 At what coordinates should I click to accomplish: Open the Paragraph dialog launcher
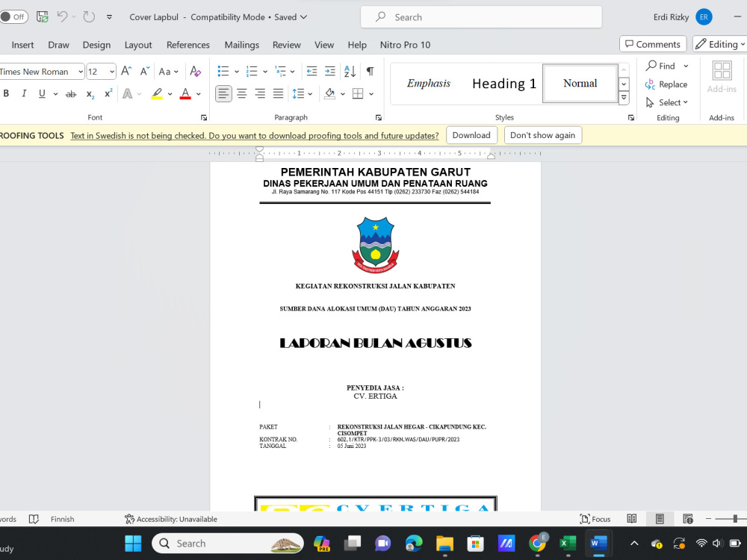[x=379, y=118]
